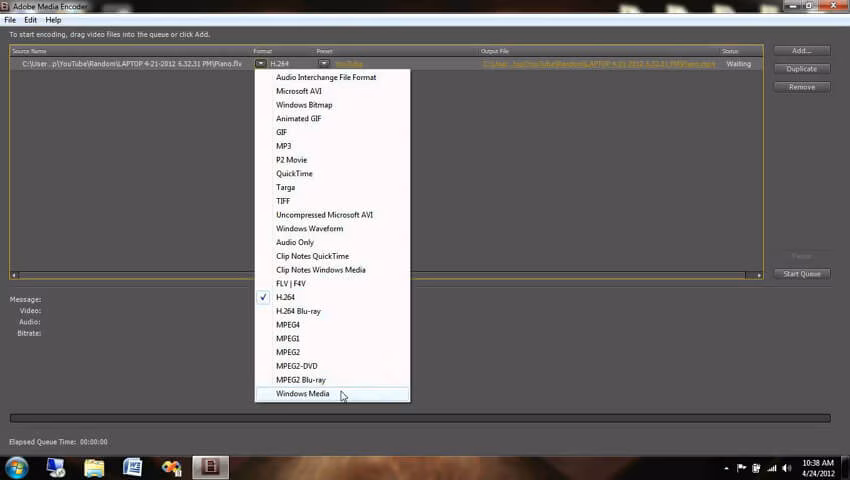Click Adobe Media Encoder taskbar icon
Image resolution: width=850 pixels, height=480 pixels.
tap(210, 468)
